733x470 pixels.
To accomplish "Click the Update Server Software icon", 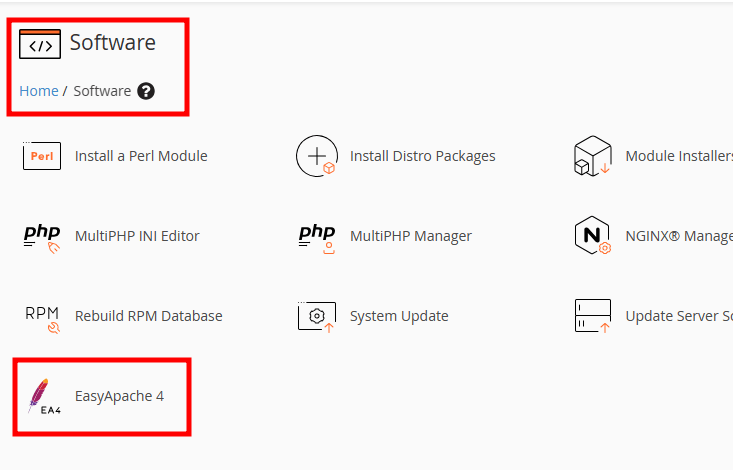I will click(592, 316).
